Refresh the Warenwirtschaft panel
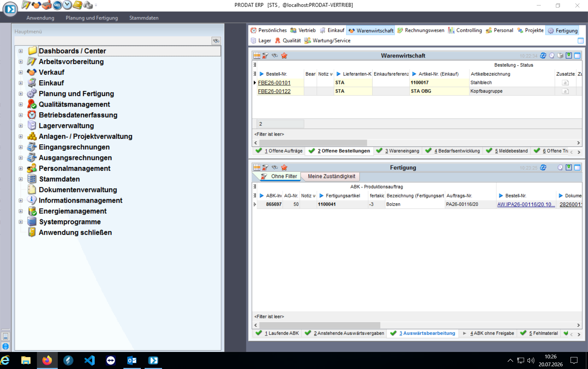 pos(543,56)
